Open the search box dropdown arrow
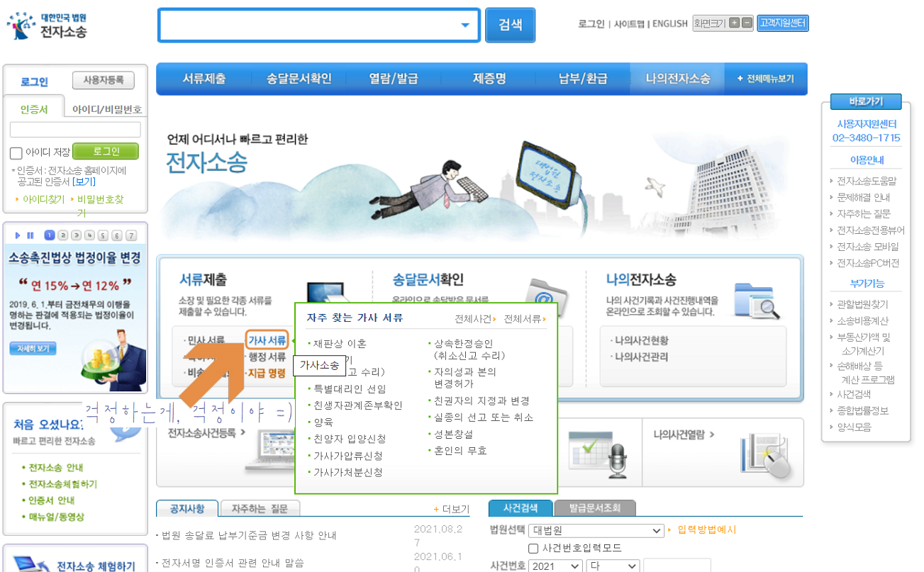The width and height of the screenshot is (924, 572). pyautogui.click(x=465, y=26)
